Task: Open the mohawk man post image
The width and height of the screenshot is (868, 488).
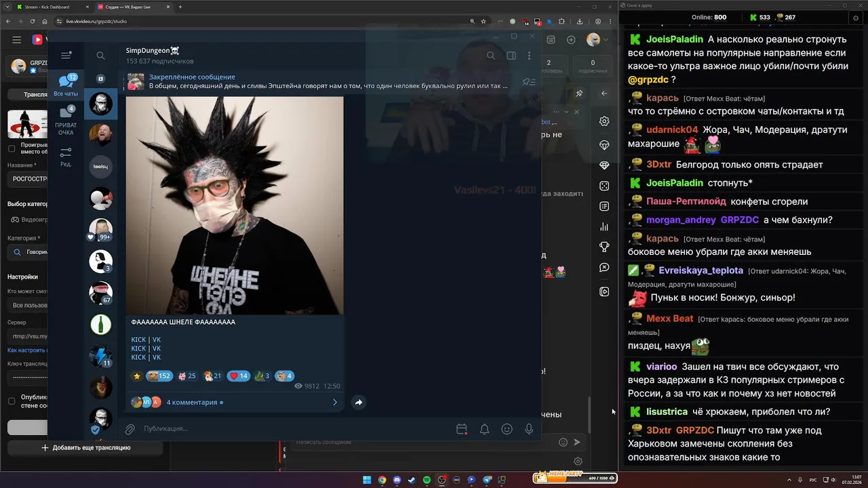Action: 235,205
